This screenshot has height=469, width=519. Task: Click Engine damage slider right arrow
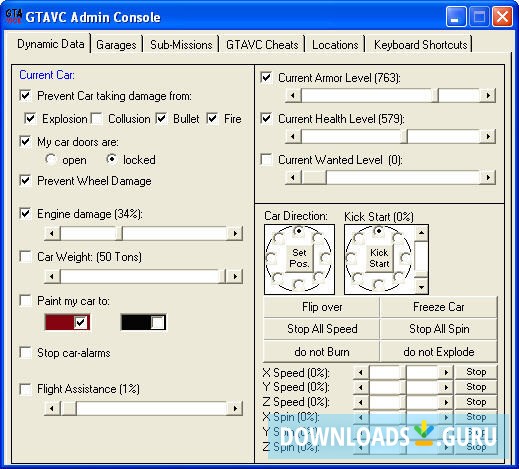(235, 233)
